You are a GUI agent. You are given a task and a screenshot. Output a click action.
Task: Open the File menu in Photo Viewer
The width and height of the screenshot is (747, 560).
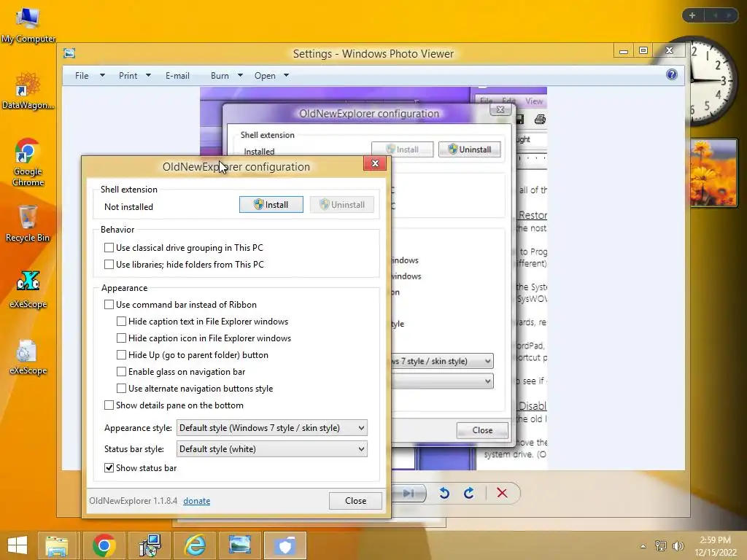coord(82,75)
